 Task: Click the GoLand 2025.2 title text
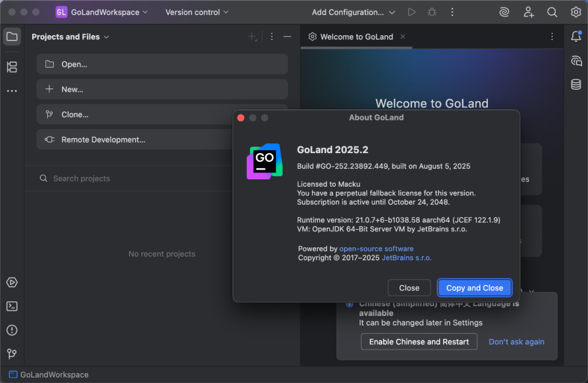tap(333, 150)
